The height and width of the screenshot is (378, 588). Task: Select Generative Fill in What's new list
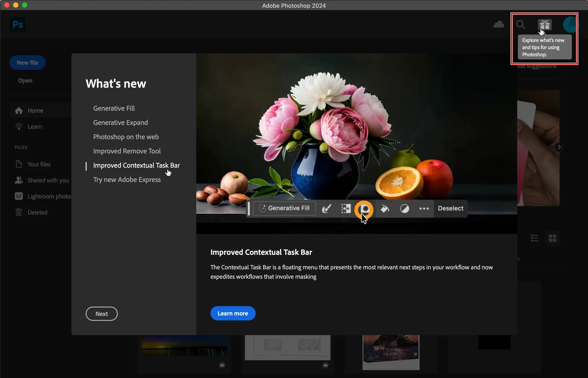(x=114, y=108)
